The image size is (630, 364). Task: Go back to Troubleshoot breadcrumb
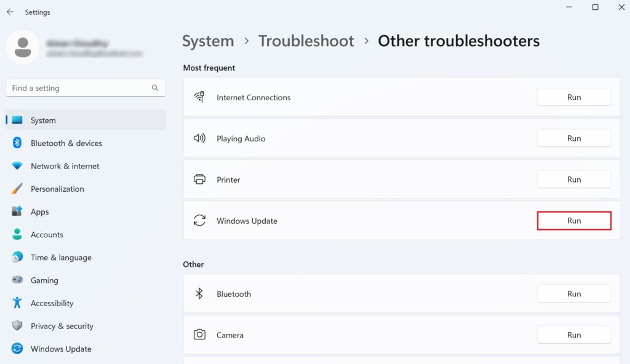point(306,41)
